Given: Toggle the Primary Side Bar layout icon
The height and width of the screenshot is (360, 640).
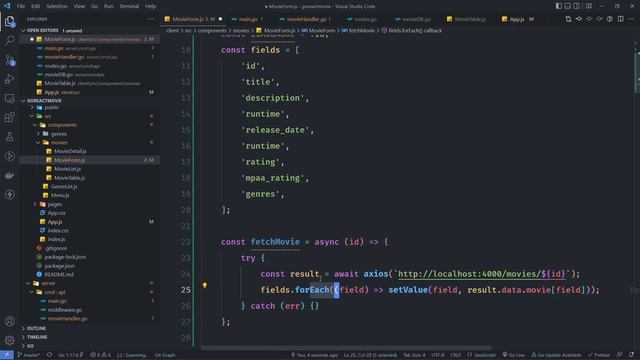Looking at the screenshot, I should pos(559,6).
